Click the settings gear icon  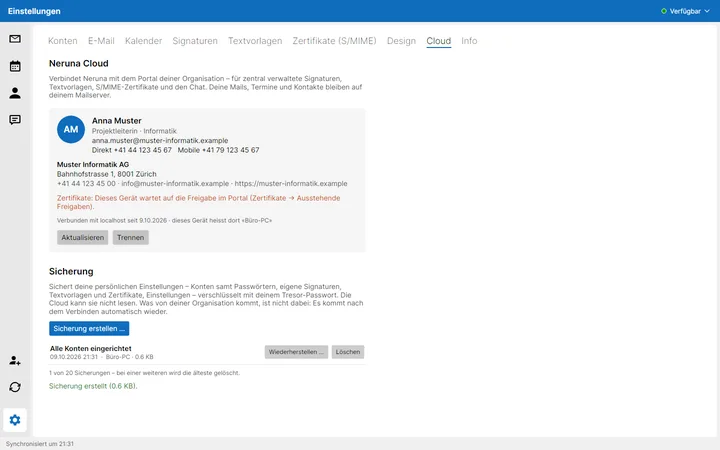point(15,420)
